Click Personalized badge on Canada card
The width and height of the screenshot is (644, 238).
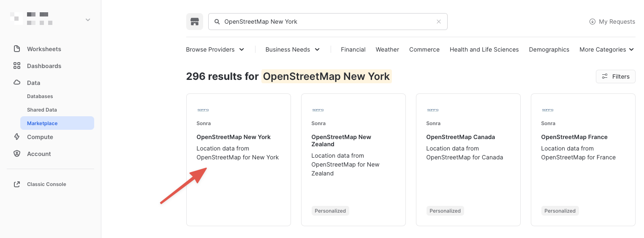tap(445, 211)
